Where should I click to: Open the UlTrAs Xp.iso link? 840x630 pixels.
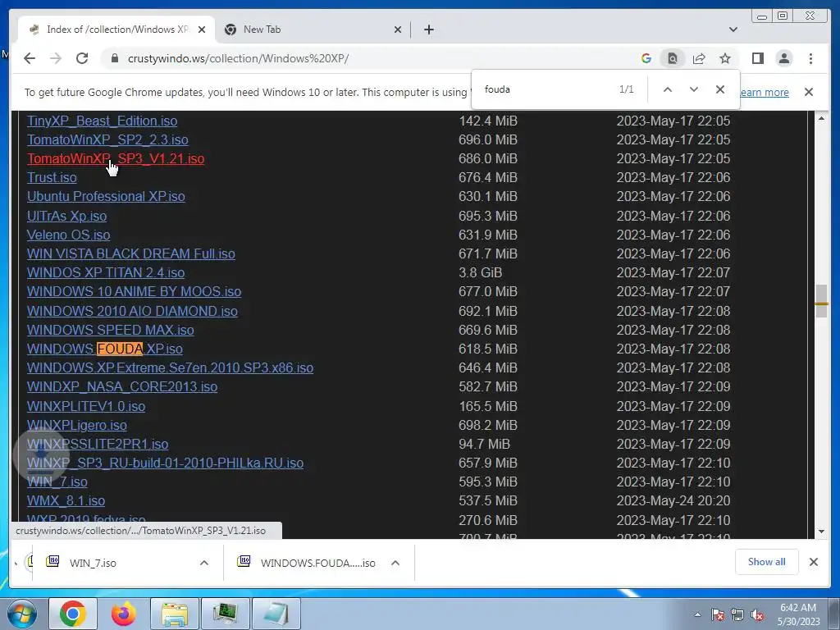coord(67,216)
